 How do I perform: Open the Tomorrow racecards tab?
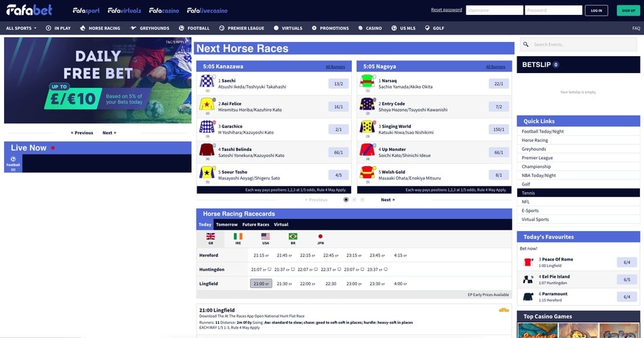pyautogui.click(x=226, y=224)
